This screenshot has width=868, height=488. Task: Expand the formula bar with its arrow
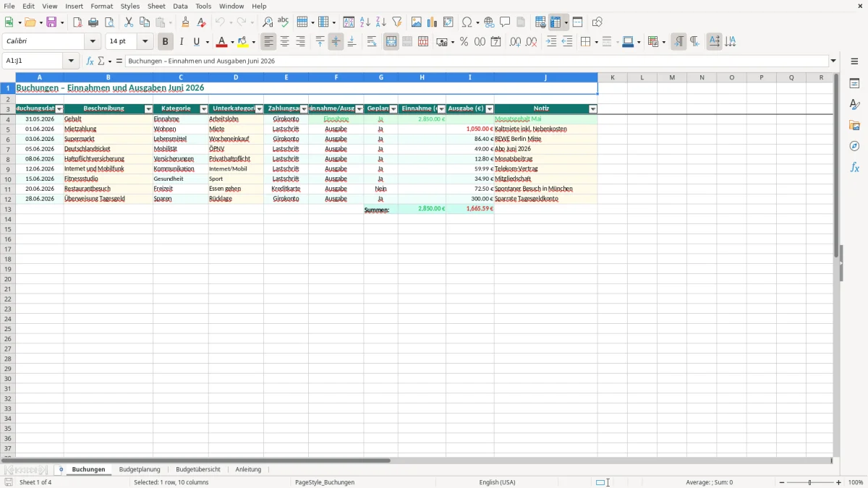coord(833,61)
